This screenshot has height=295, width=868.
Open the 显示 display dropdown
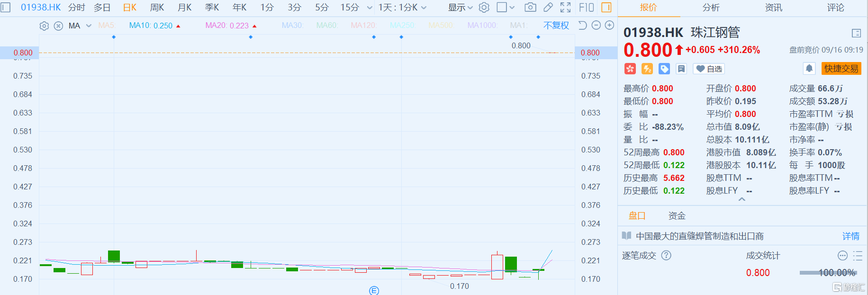(x=460, y=8)
